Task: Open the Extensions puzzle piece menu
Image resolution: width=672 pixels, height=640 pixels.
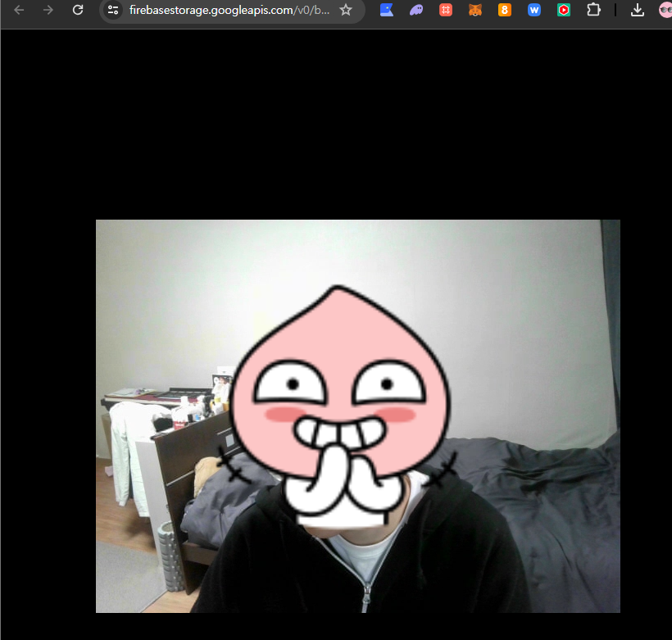Action: click(x=593, y=10)
